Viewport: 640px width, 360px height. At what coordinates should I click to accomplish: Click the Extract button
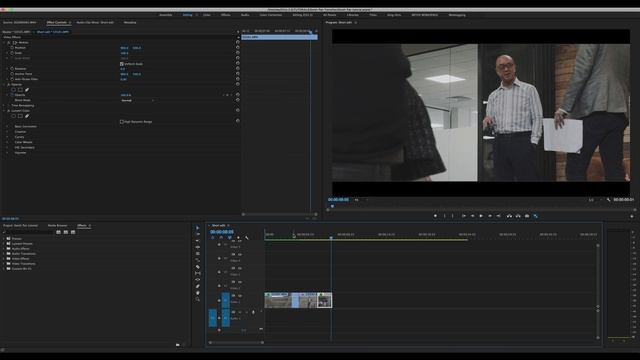518,216
